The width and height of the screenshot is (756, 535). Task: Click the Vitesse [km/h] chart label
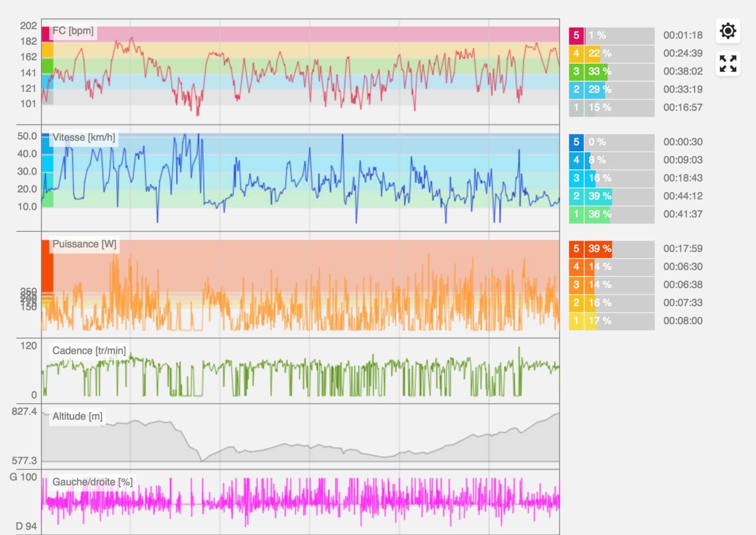84,138
